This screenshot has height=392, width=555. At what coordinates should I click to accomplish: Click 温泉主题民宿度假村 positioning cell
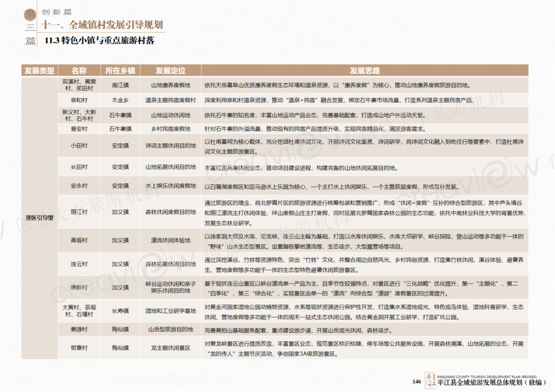[170, 100]
